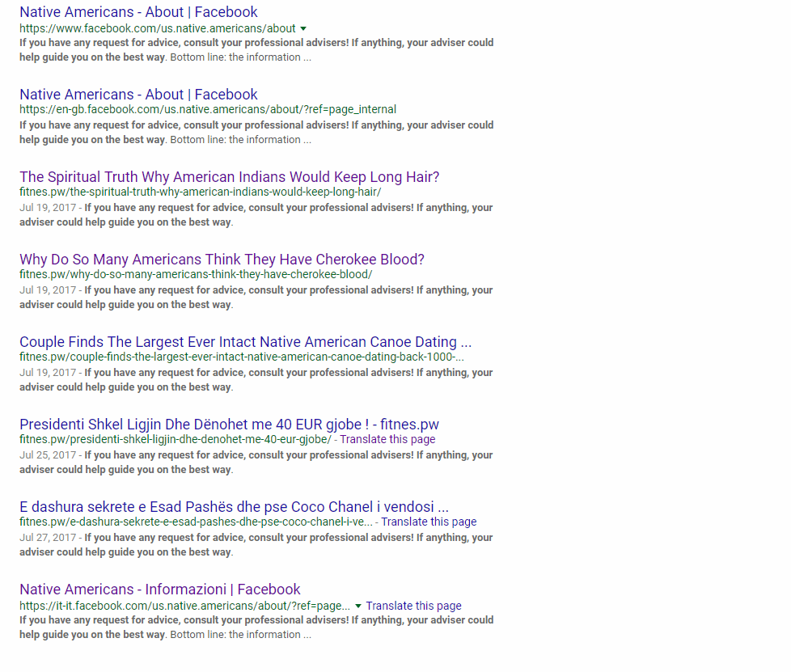The height and width of the screenshot is (672, 791).
Task: Click 'Jul 25, 2017' date in Presidenti result
Action: tap(48, 455)
